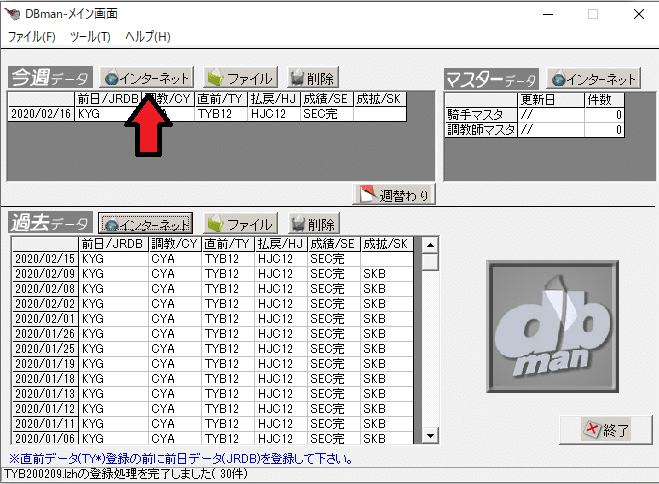Click 払戻/HJ header in past data table

coord(281,244)
